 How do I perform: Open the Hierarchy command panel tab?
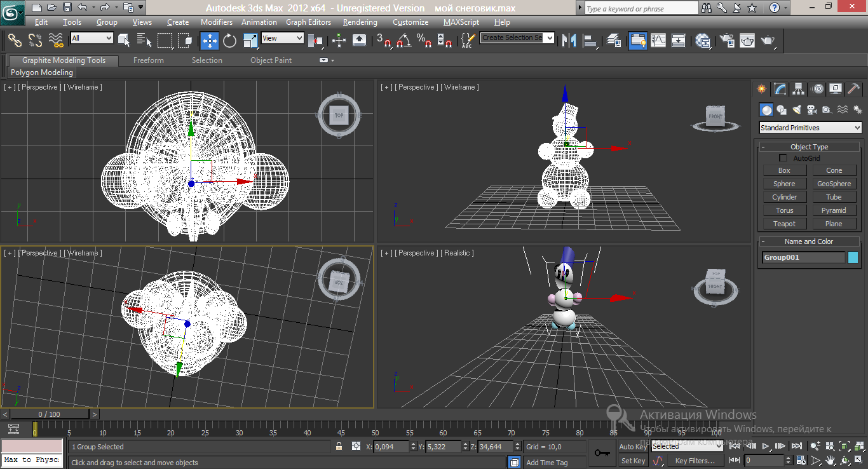click(x=799, y=89)
